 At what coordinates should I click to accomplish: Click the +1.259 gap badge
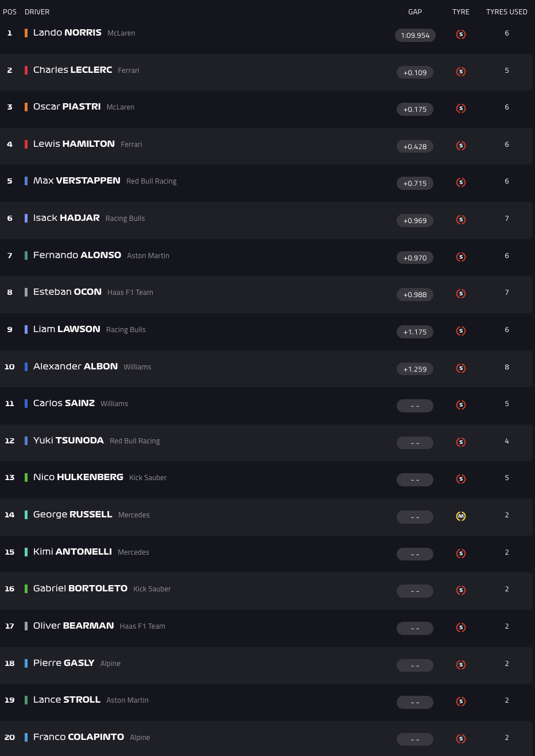tap(415, 369)
